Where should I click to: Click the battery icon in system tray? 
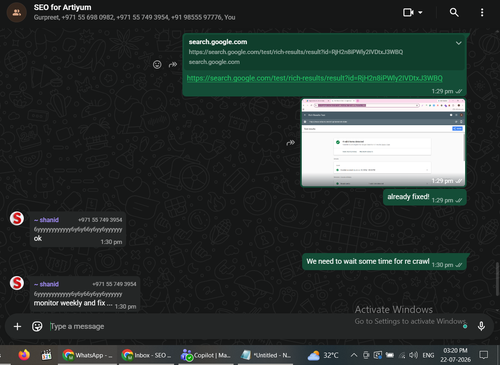[x=390, y=355]
